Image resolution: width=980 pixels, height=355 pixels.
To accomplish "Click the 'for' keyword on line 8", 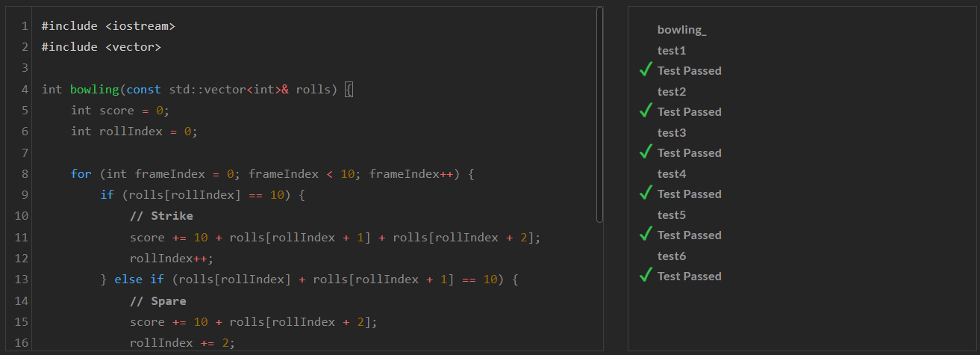I will pyautogui.click(x=81, y=174).
